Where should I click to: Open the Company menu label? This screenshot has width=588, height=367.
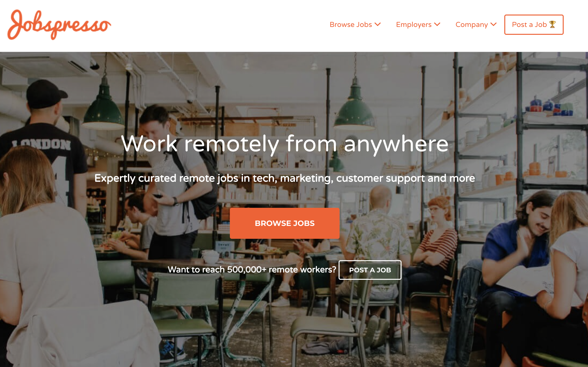point(471,25)
